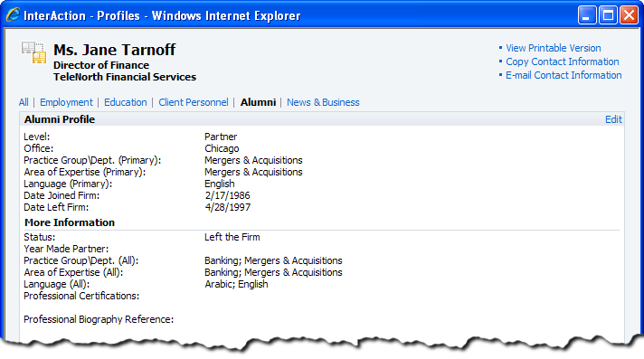The height and width of the screenshot is (359, 644).
Task: Click the Level label
Action: (x=36, y=137)
